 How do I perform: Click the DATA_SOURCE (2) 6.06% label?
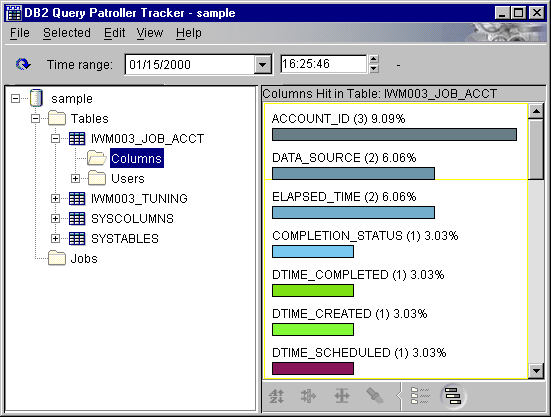pyautogui.click(x=344, y=158)
